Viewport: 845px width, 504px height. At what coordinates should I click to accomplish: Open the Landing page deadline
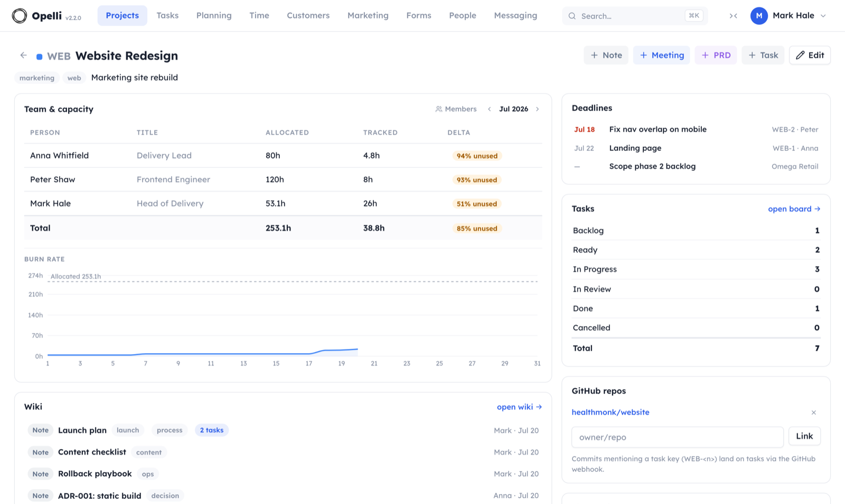[x=696, y=148]
